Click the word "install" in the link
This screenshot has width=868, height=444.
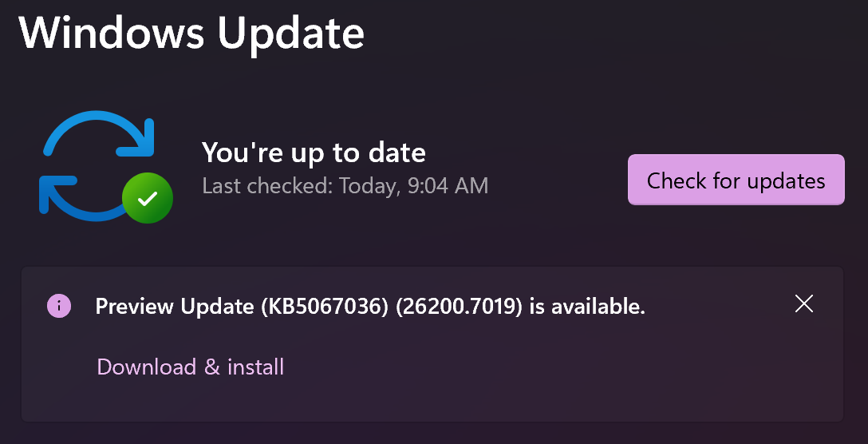[255, 367]
